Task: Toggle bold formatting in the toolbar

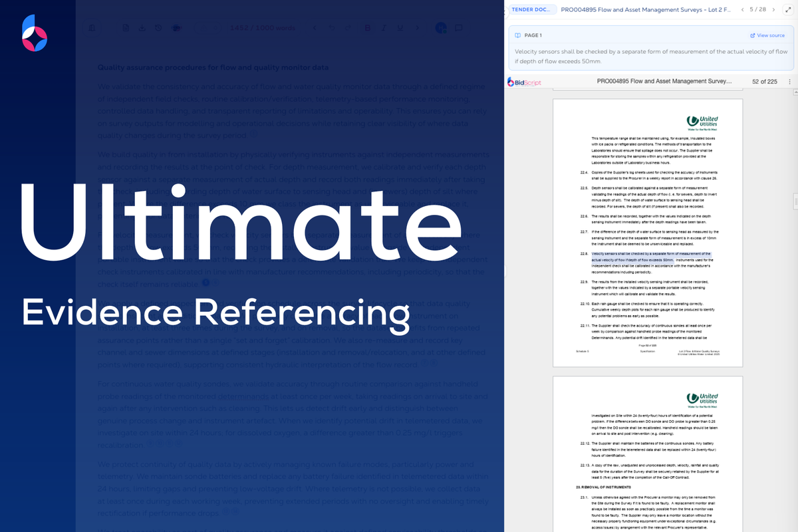Action: [x=368, y=28]
